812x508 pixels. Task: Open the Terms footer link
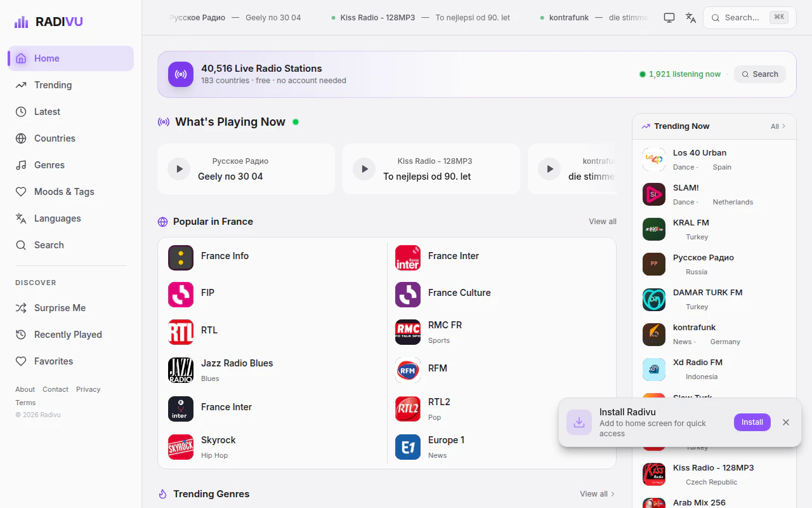click(x=25, y=403)
